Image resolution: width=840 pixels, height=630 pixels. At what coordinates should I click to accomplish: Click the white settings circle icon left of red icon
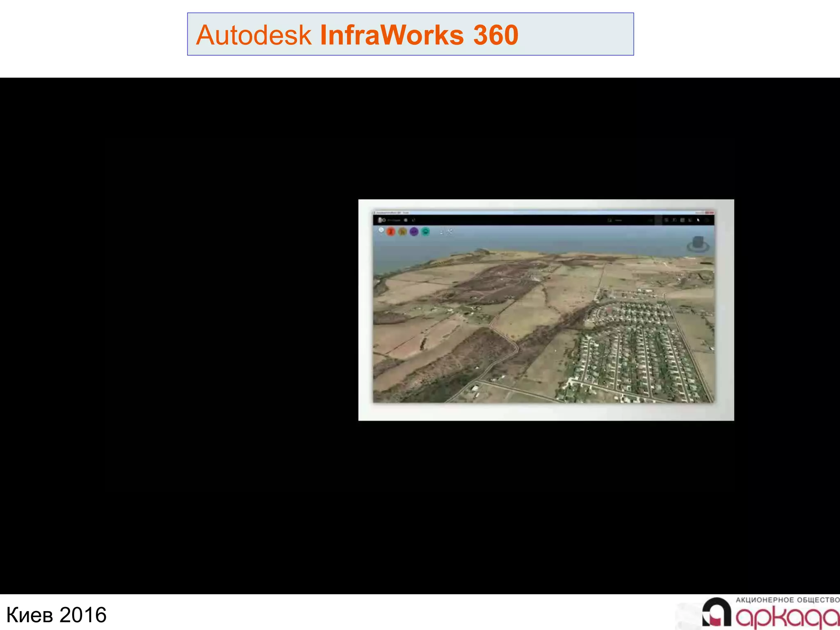tap(381, 231)
